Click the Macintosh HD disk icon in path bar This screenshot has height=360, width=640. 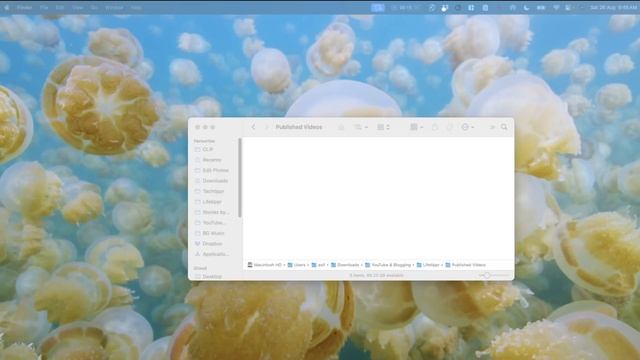[x=250, y=265]
